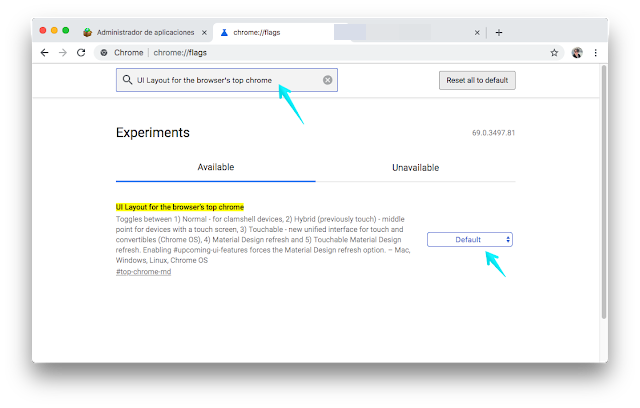The width and height of the screenshot is (640, 408).
Task: Click the vertical scrollbar on the page
Action: click(602, 200)
